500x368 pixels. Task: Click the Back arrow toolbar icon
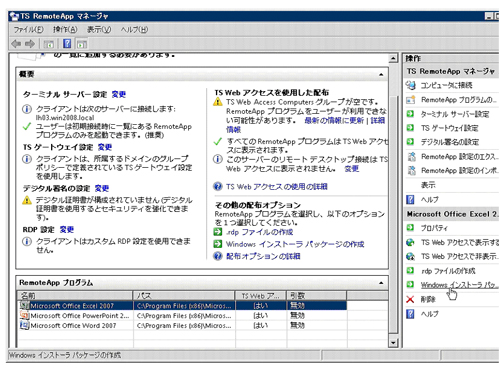click(x=16, y=44)
